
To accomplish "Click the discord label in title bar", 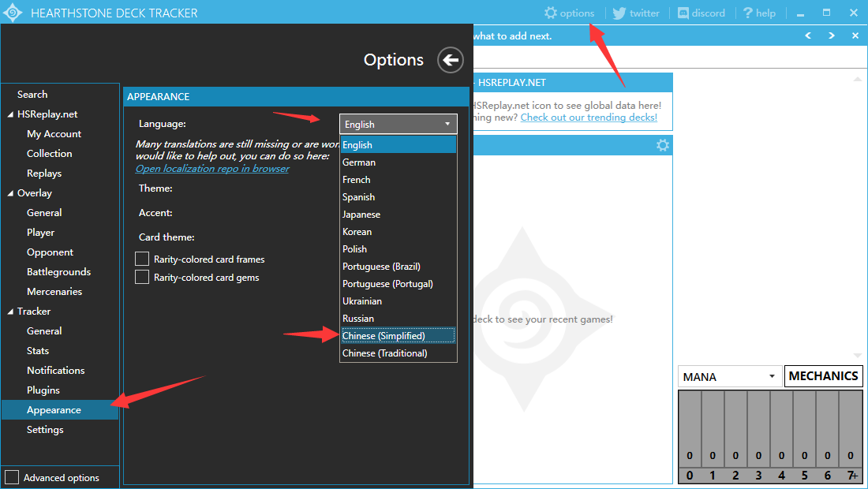I will [708, 13].
